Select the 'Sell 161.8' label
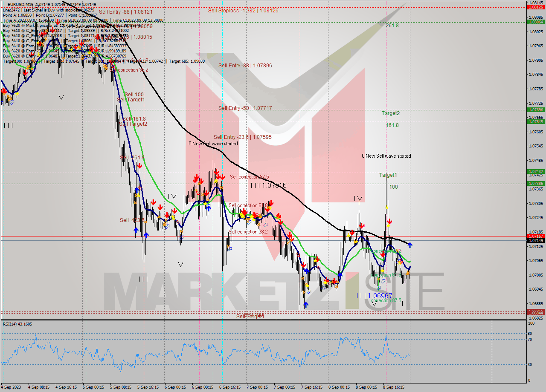 click(x=134, y=119)
